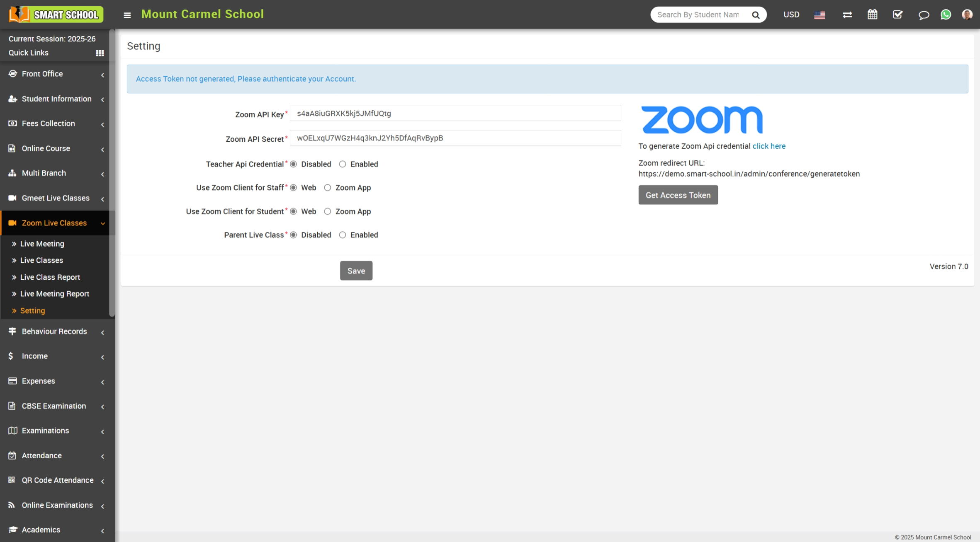Focus the Search By Student Name box
The height and width of the screenshot is (542, 980).
(698, 15)
